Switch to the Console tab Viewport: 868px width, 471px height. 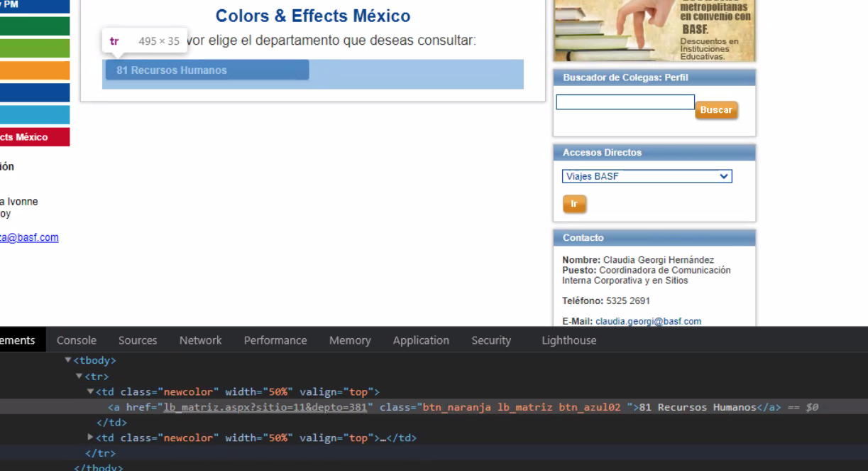coord(77,340)
